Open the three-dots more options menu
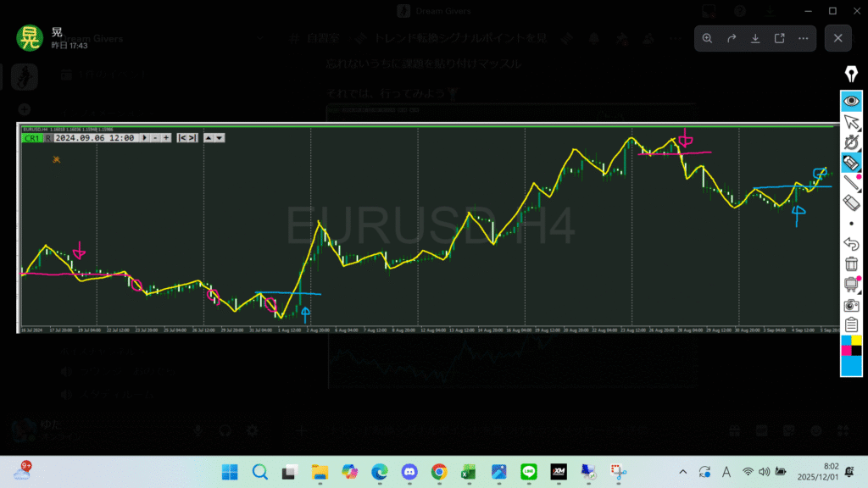This screenshot has height=488, width=868. tap(804, 38)
